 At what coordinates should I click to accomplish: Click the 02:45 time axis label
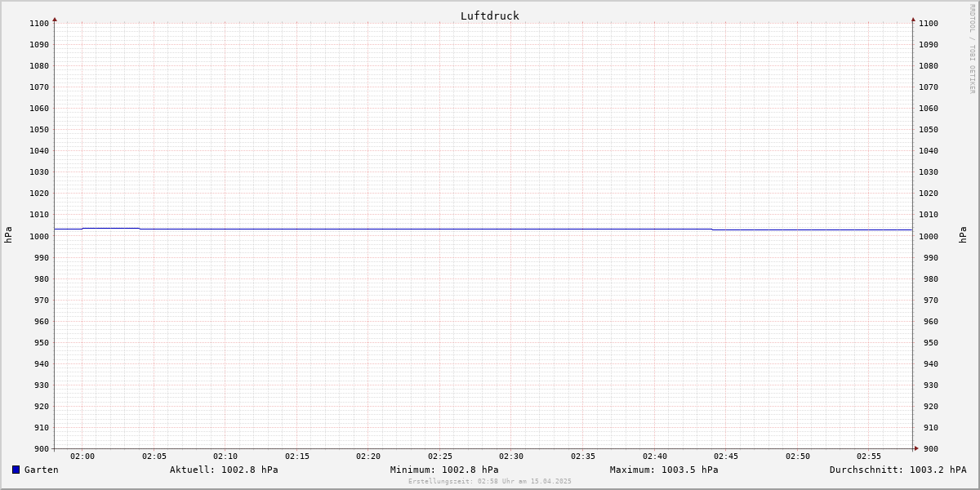(726, 457)
